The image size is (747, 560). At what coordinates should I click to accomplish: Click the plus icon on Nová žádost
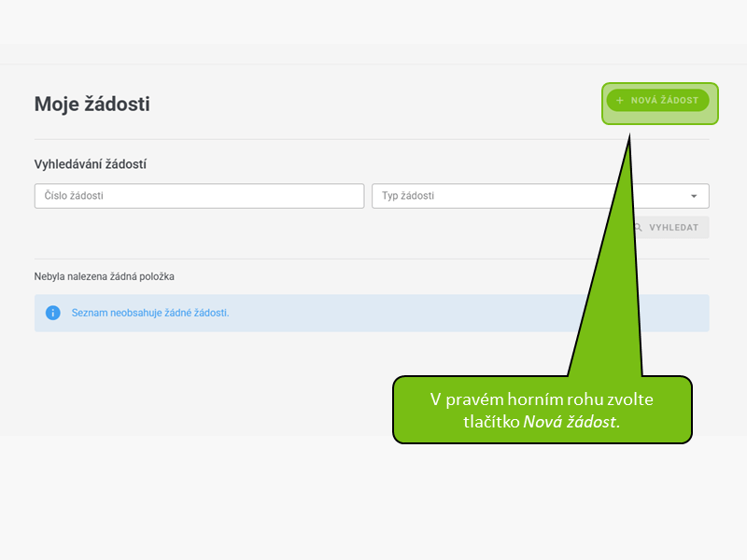point(620,100)
